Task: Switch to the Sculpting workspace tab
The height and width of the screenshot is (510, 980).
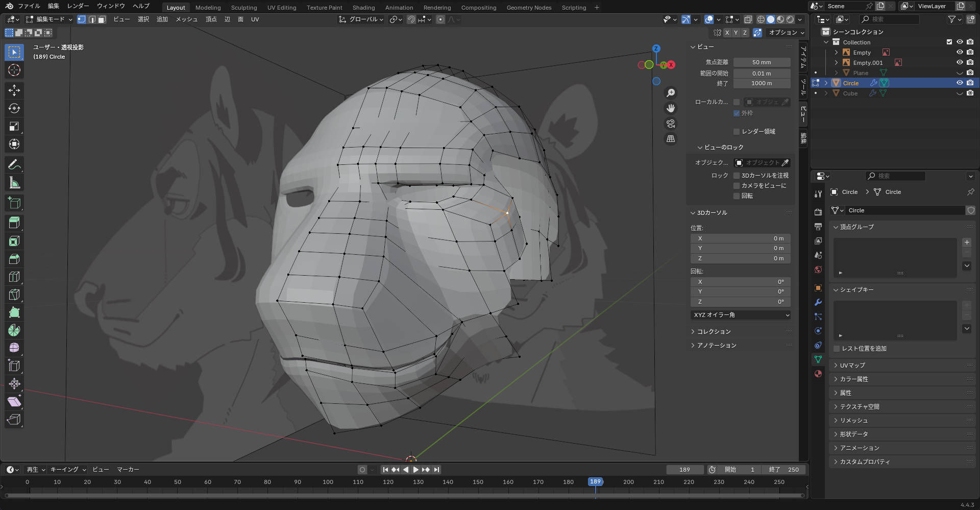Action: point(244,8)
